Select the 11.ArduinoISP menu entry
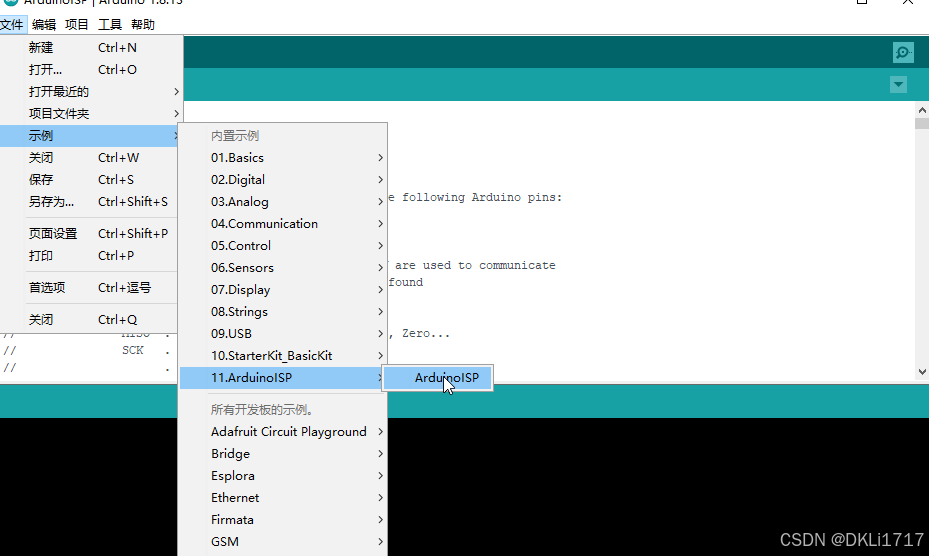This screenshot has height=556, width=929. click(x=283, y=378)
